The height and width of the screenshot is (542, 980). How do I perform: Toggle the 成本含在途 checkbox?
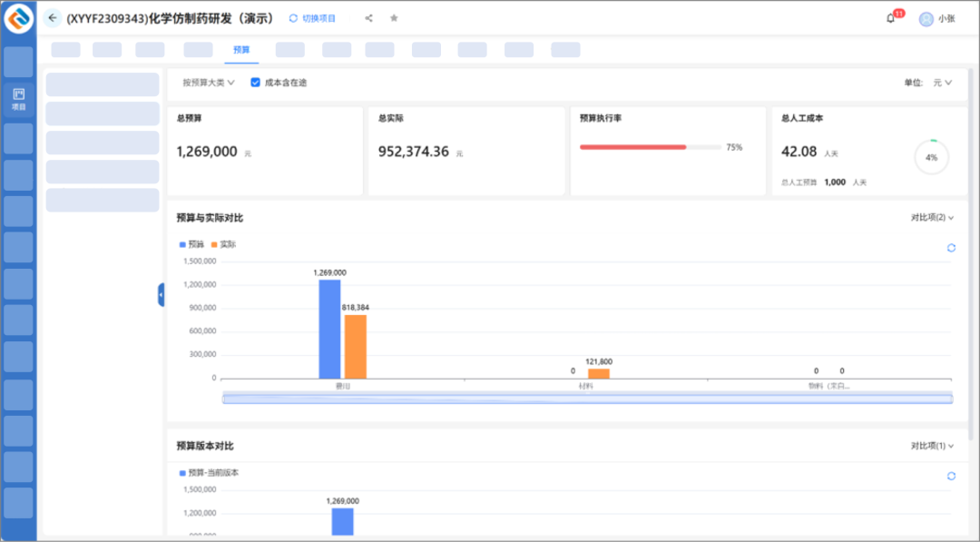(x=255, y=83)
